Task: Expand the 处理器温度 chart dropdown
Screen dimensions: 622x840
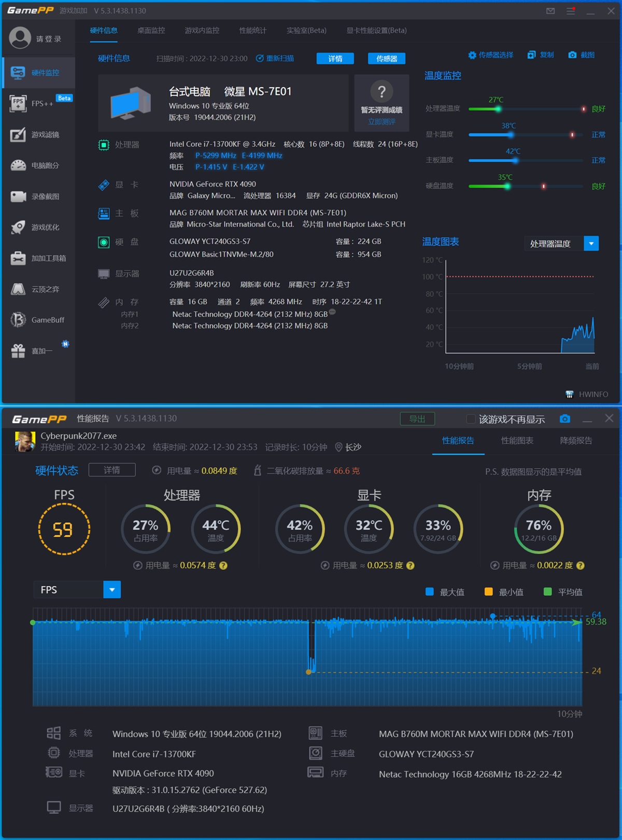Action: (x=591, y=243)
